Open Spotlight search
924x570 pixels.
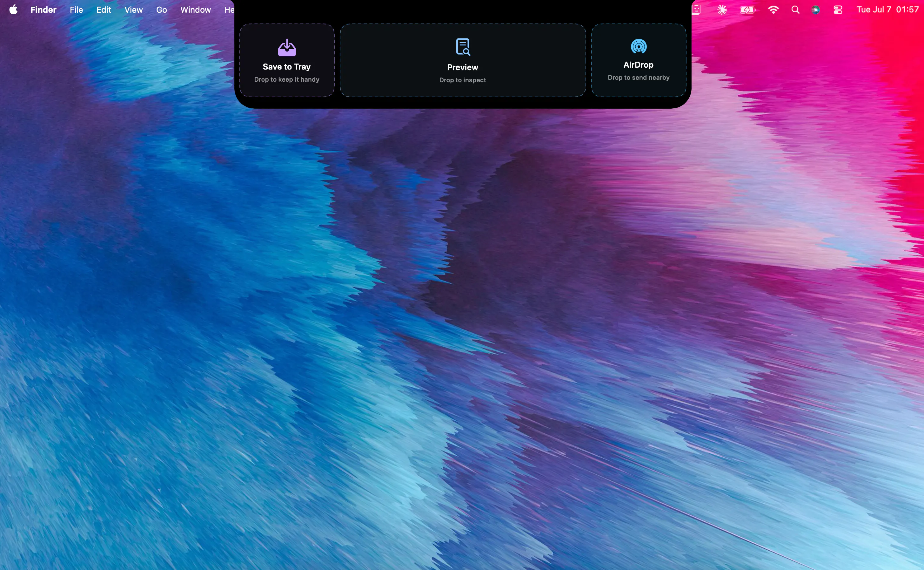[x=795, y=10]
